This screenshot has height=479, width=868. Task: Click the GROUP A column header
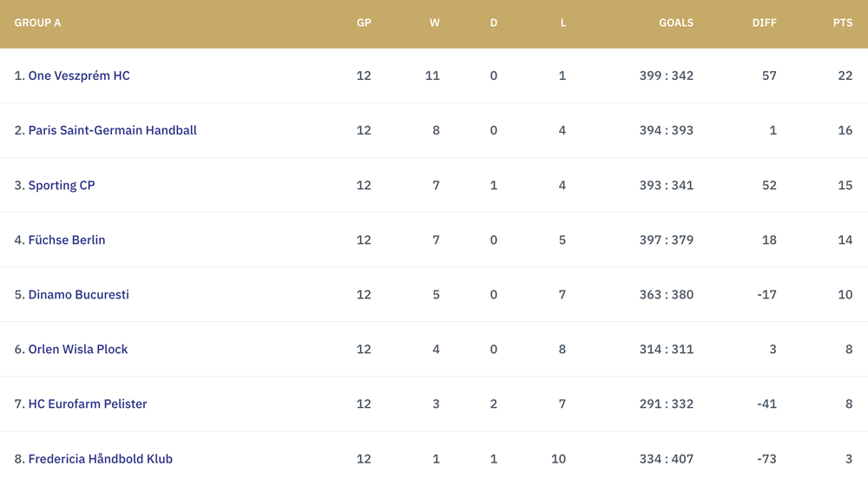tap(37, 23)
